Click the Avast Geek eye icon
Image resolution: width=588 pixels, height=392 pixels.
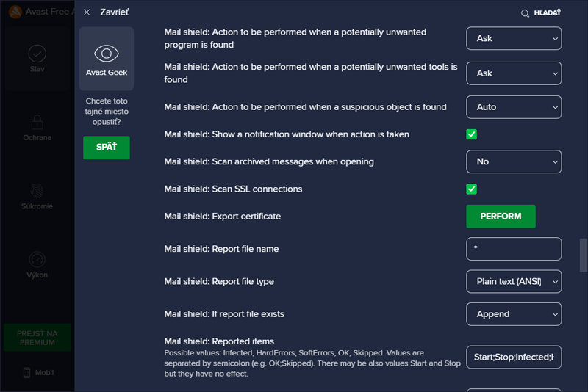click(107, 54)
